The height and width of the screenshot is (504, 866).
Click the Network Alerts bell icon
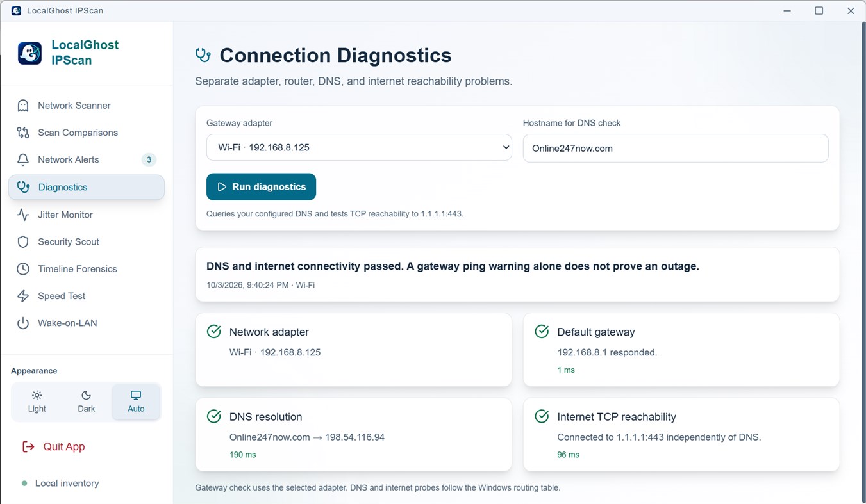click(x=23, y=159)
